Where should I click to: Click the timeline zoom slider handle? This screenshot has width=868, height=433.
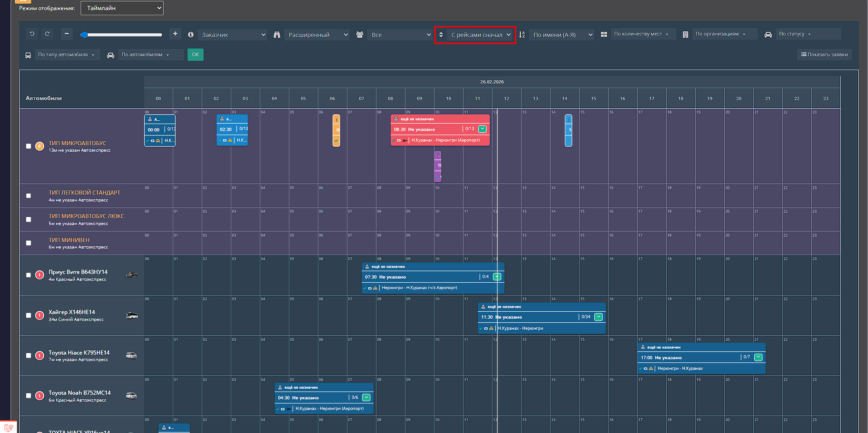coord(84,35)
